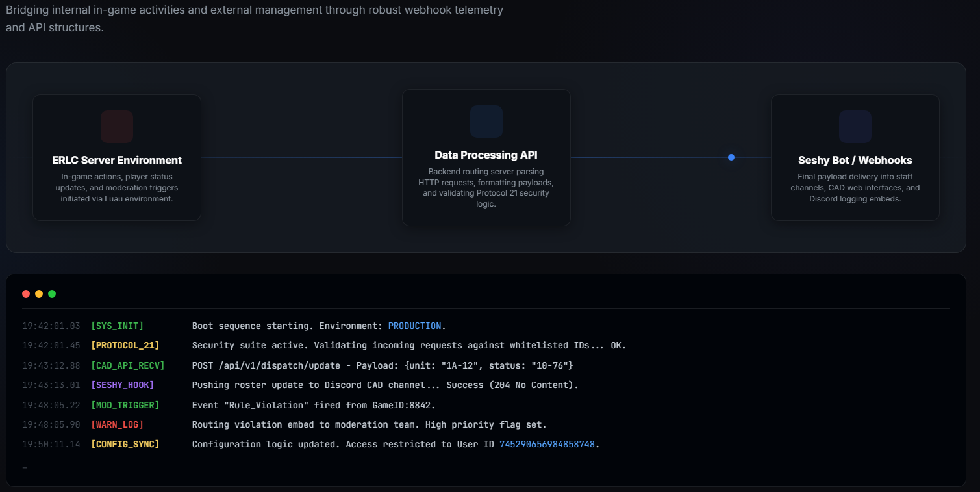
Task: Click the terminal cursor prompt line
Action: click(25, 467)
